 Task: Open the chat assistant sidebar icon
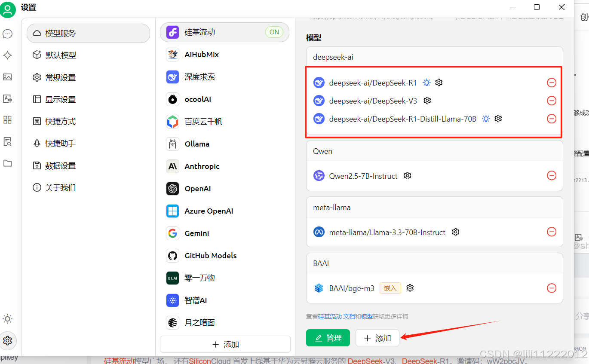7,34
